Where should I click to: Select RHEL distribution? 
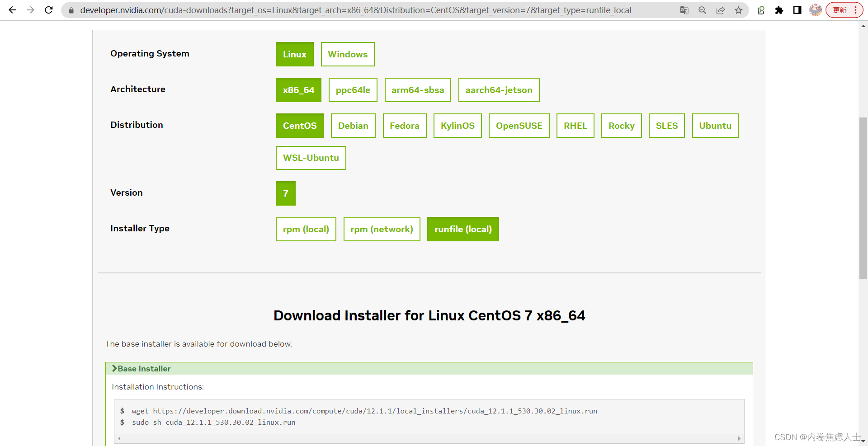pos(575,126)
